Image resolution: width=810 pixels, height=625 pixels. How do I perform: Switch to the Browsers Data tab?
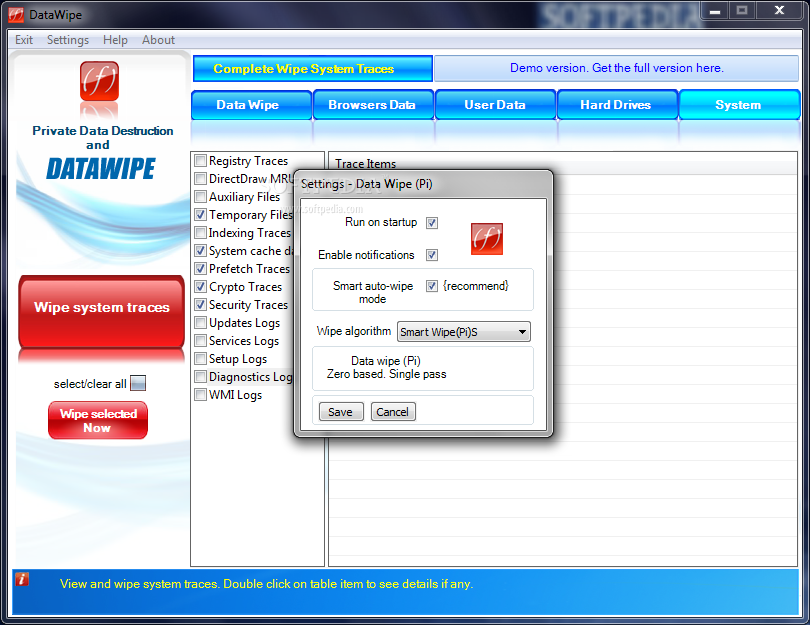pos(373,105)
